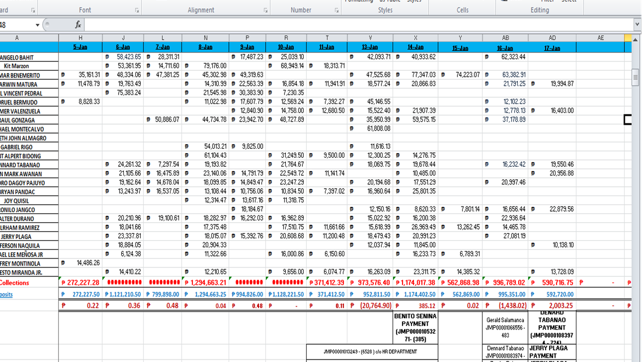Image resolution: width=644 pixels, height=362 pixels.
Task: Select the cell containing 74,223.07
Action: [460, 75]
